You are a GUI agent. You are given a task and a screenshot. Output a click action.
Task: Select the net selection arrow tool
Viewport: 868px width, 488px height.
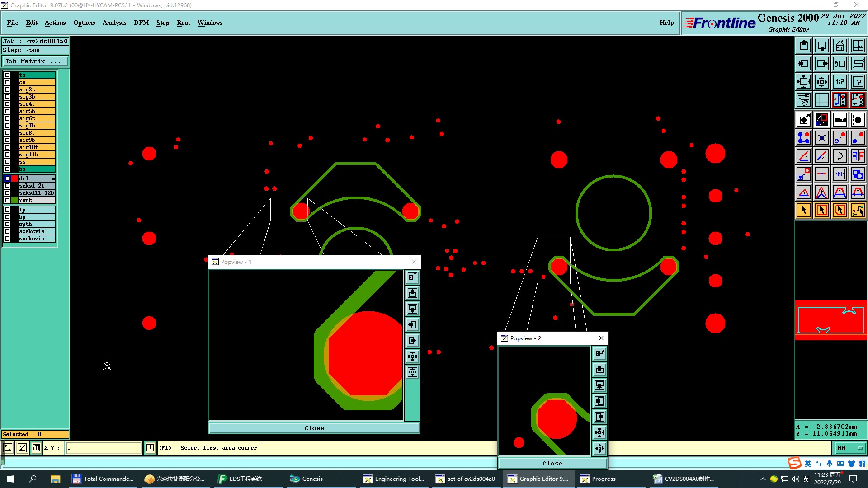(x=858, y=210)
